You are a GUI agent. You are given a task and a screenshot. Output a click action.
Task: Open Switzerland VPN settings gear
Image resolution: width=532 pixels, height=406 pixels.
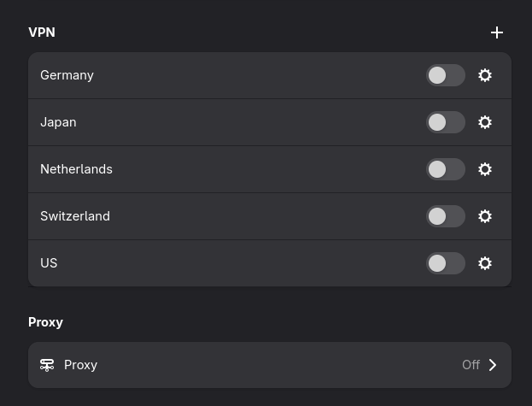485,216
